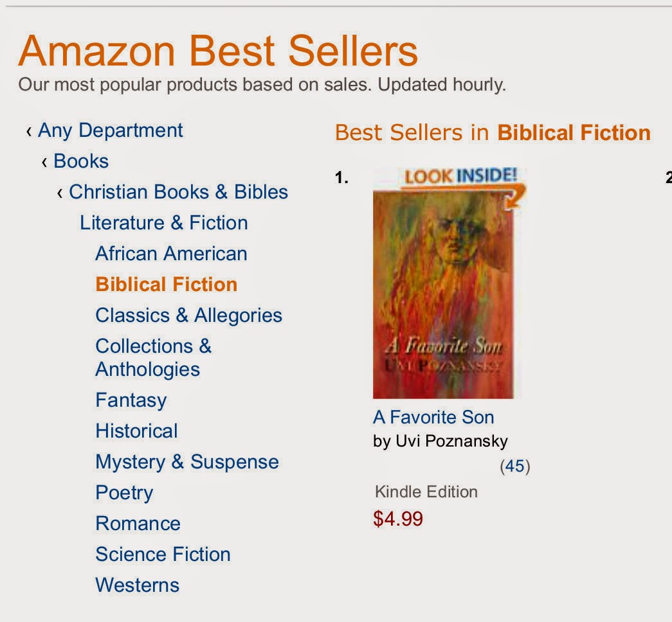Open Collections & Anthologies category
This screenshot has width=672, height=622.
pos(153,357)
